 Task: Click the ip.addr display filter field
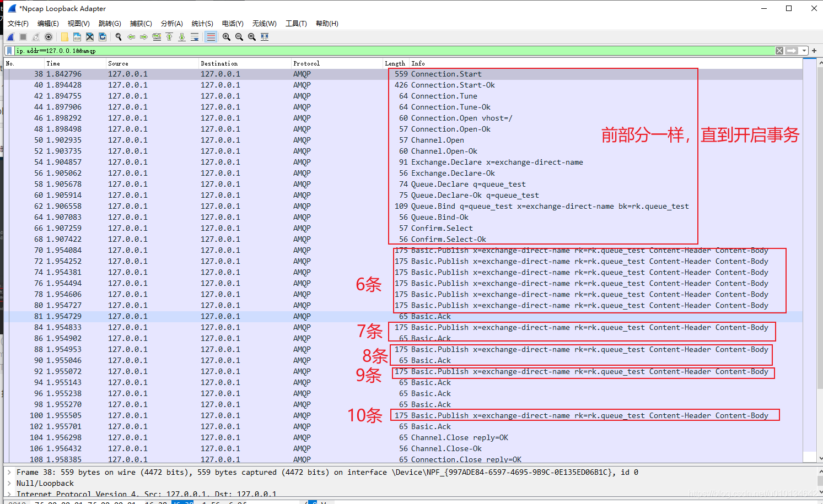[x=394, y=51]
